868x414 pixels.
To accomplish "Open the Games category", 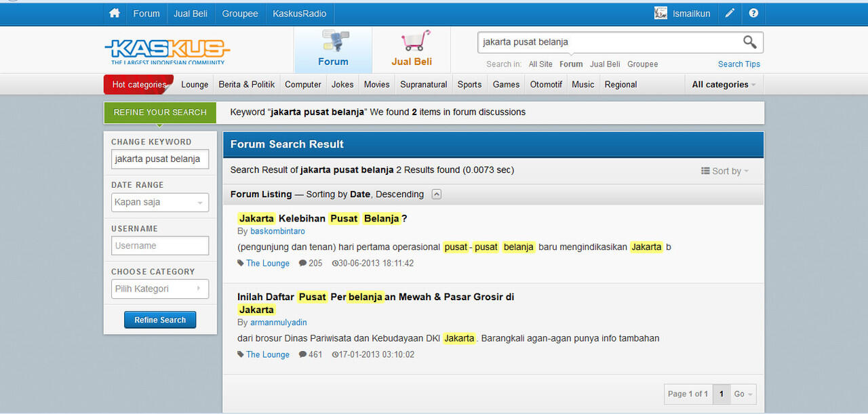I will (506, 85).
